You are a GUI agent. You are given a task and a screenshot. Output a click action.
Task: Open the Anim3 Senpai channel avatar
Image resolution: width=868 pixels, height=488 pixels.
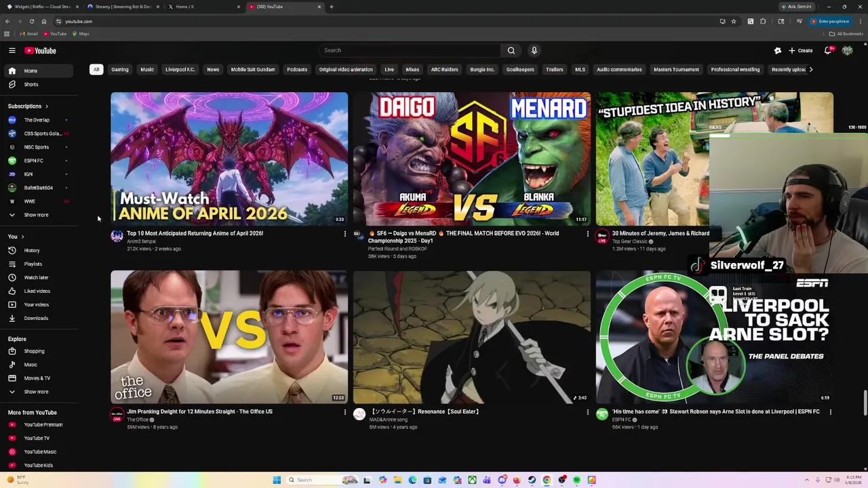point(117,236)
